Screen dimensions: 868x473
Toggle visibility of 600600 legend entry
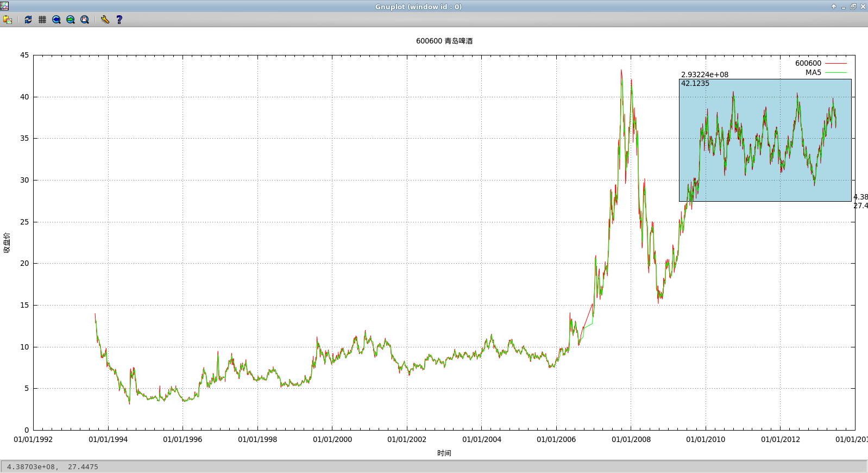(808, 63)
